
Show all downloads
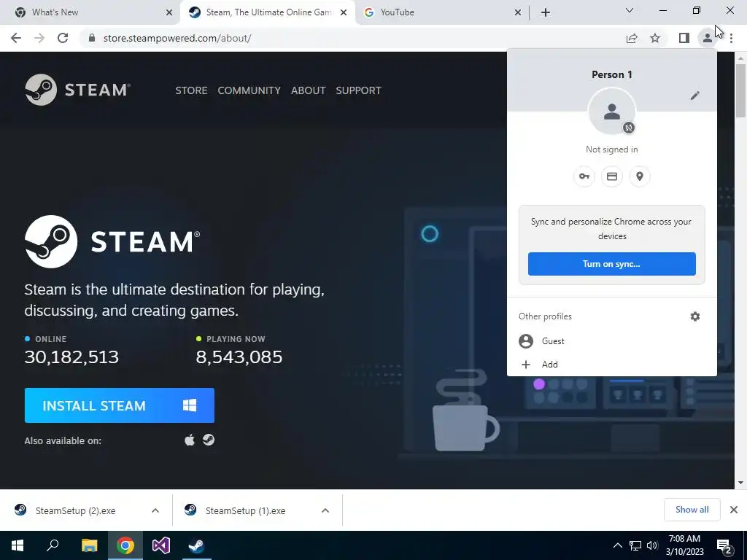(x=692, y=510)
